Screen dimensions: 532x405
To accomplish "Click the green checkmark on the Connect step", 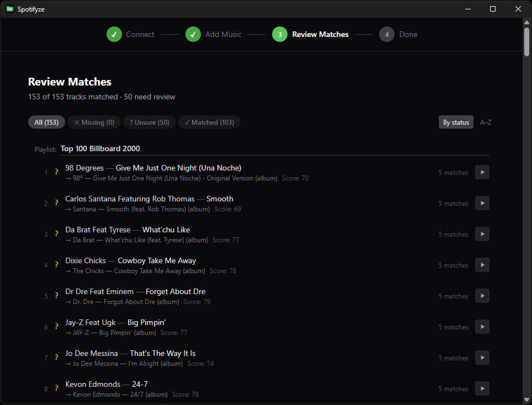I will tap(114, 34).
